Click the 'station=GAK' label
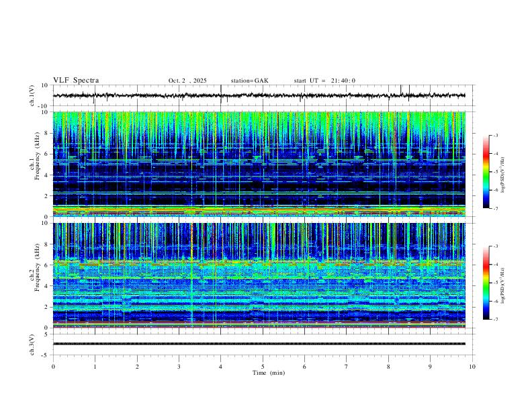The height and width of the screenshot is (411, 532). pyautogui.click(x=249, y=81)
